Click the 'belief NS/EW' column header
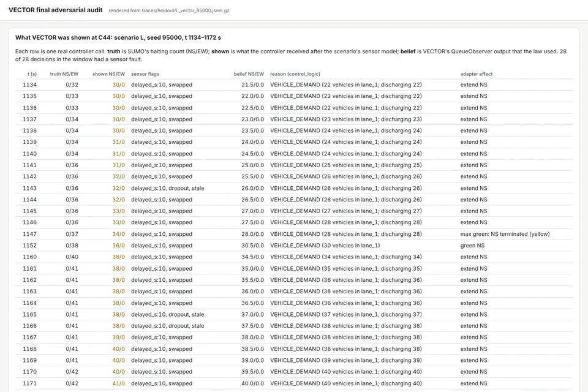Image resolution: width=588 pixels, height=392 pixels. click(249, 74)
